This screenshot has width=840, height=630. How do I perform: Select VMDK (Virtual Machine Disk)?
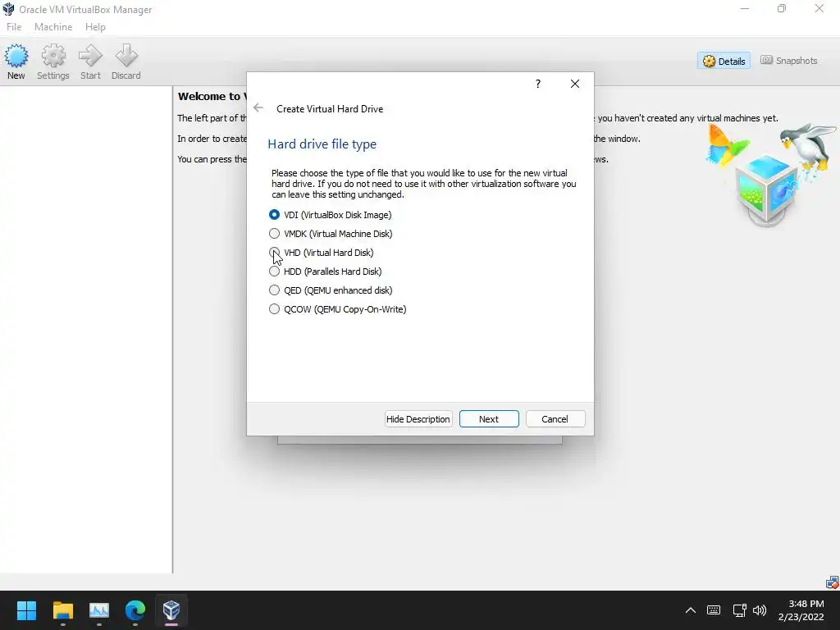(x=331, y=234)
